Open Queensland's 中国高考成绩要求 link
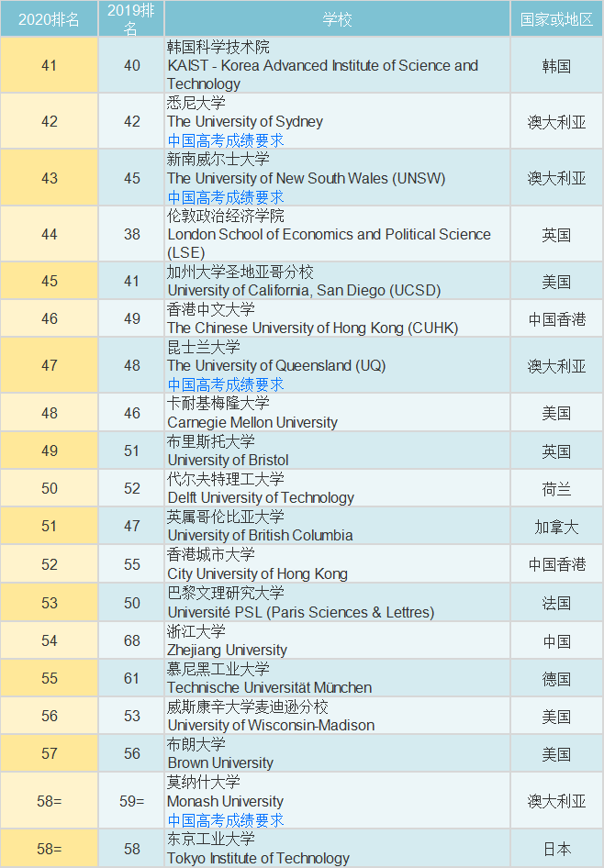 [226, 384]
